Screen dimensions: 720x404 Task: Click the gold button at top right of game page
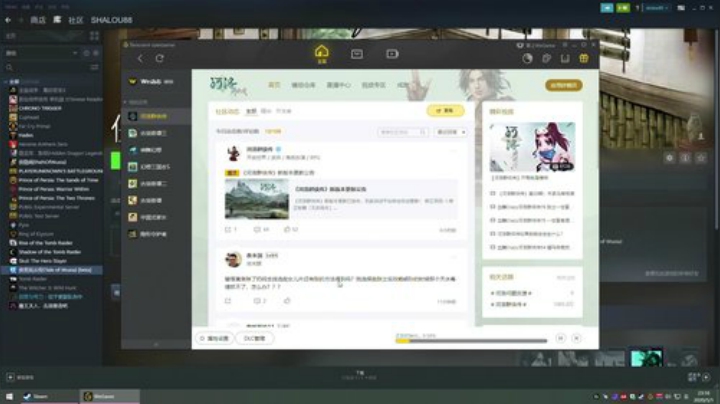563,85
